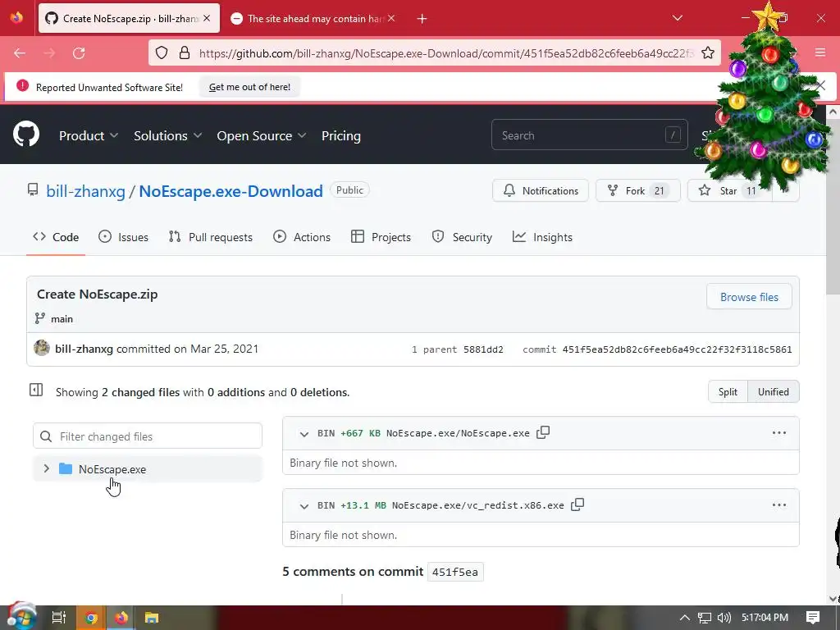Open the NoEscape.exe-Download repository link
Screen dimensions: 840x630
[x=231, y=191]
